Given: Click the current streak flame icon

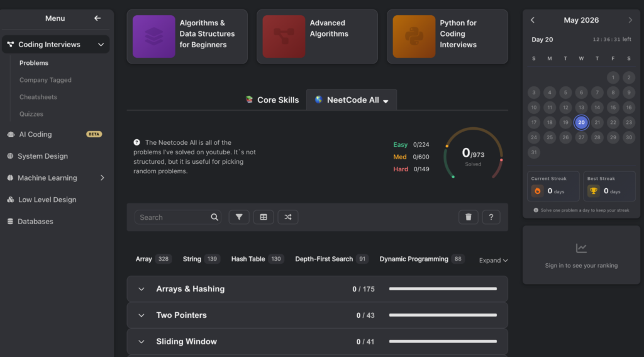Looking at the screenshot, I should [537, 191].
